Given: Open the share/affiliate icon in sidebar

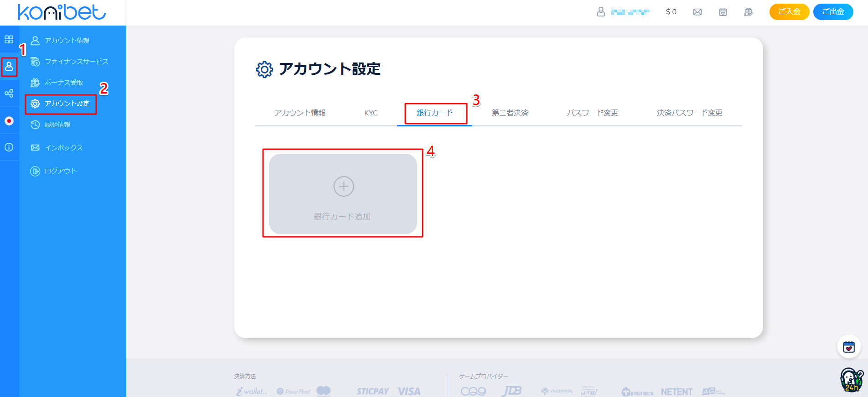Looking at the screenshot, I should click(9, 94).
